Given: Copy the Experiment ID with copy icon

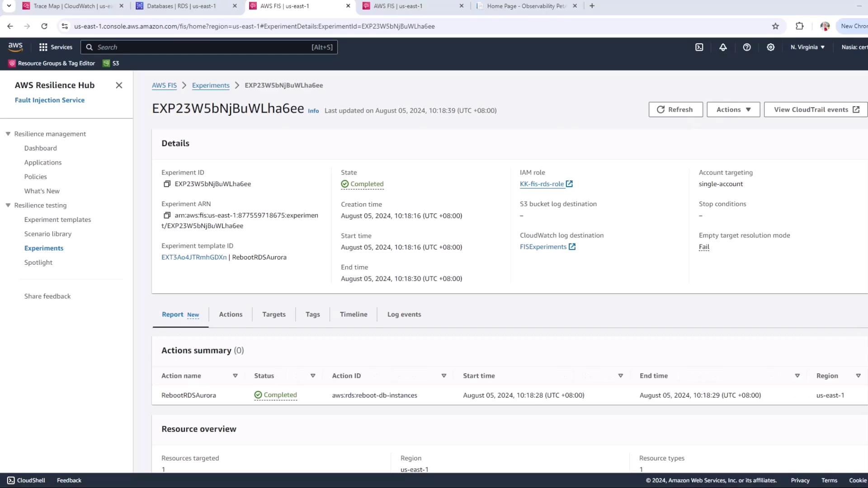Looking at the screenshot, I should 167,184.
